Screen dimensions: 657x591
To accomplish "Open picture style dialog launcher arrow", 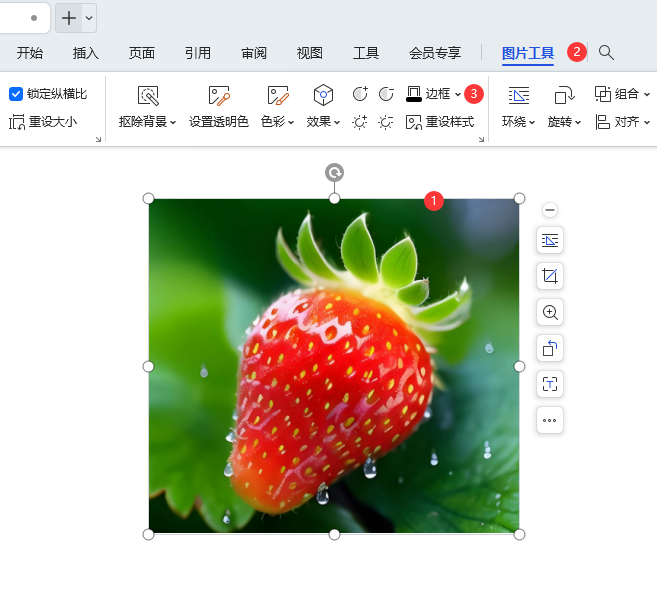I will [481, 139].
